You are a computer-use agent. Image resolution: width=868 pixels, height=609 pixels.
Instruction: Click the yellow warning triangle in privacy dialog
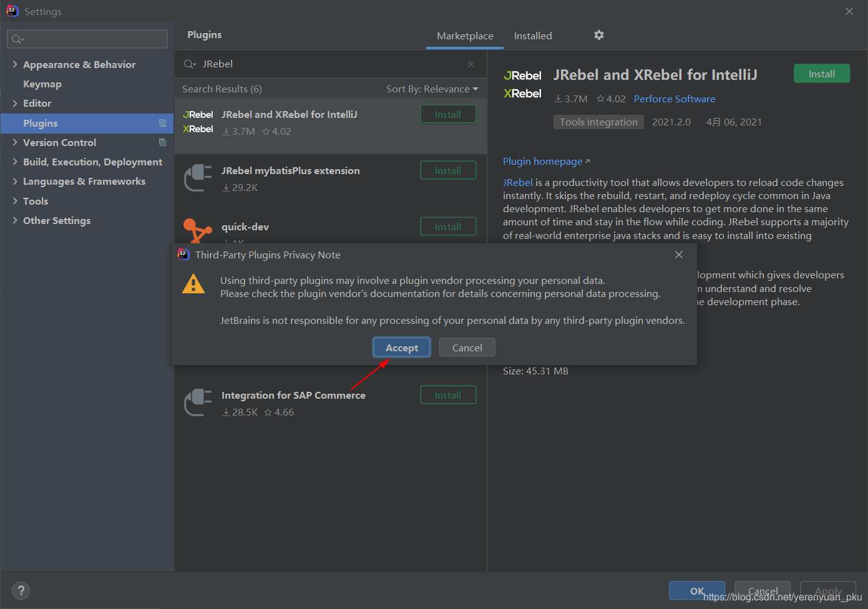coord(193,283)
